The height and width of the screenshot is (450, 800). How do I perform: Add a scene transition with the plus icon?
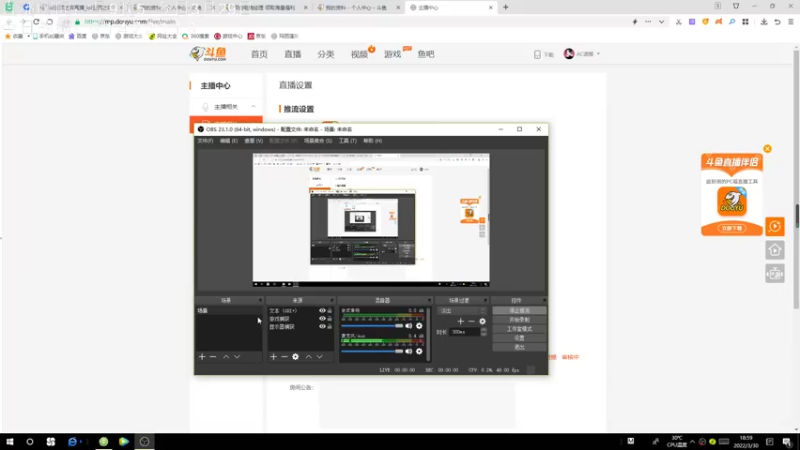461,321
